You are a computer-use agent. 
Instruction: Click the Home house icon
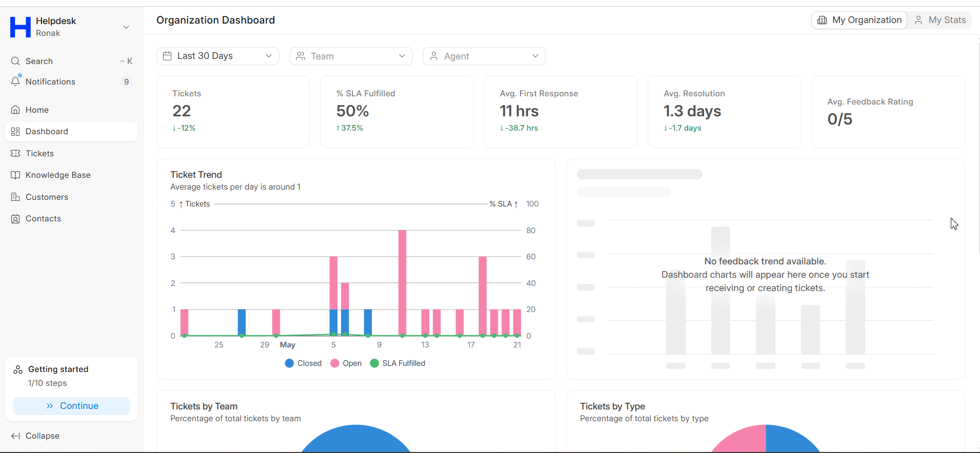pyautogui.click(x=15, y=110)
